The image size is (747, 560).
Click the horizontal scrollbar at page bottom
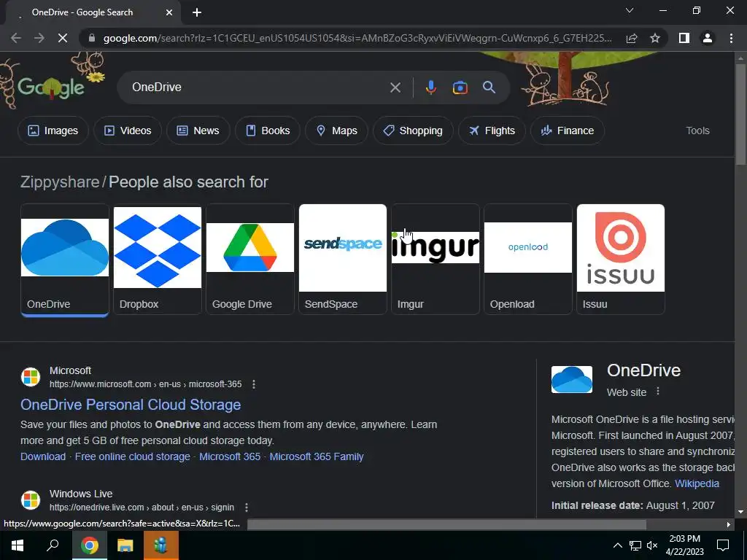446,524
